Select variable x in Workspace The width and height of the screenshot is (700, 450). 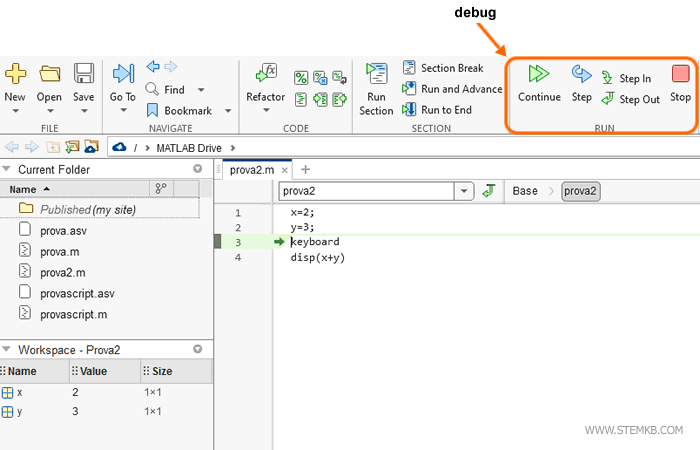[x=19, y=392]
